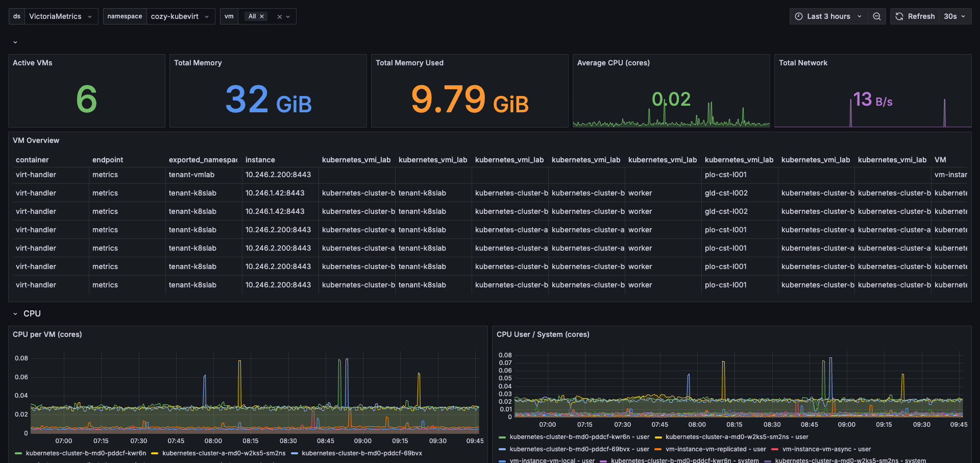Screen dimensions: 980x463
Task: Open the VictoriaMetrics datasource dropdown
Action: pyautogui.click(x=61, y=16)
